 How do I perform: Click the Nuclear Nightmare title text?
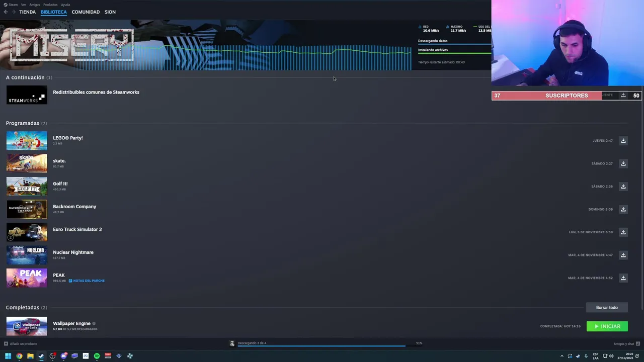[x=73, y=252]
